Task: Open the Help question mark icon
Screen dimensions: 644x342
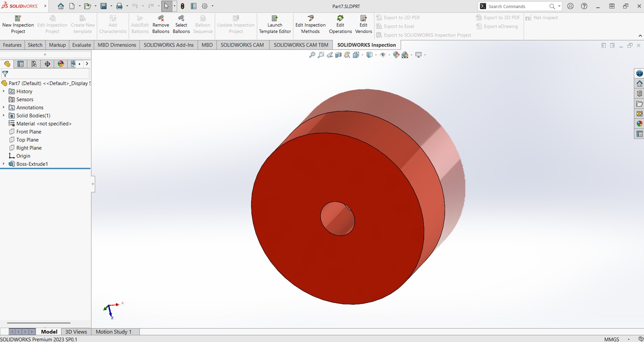Action: point(584,6)
